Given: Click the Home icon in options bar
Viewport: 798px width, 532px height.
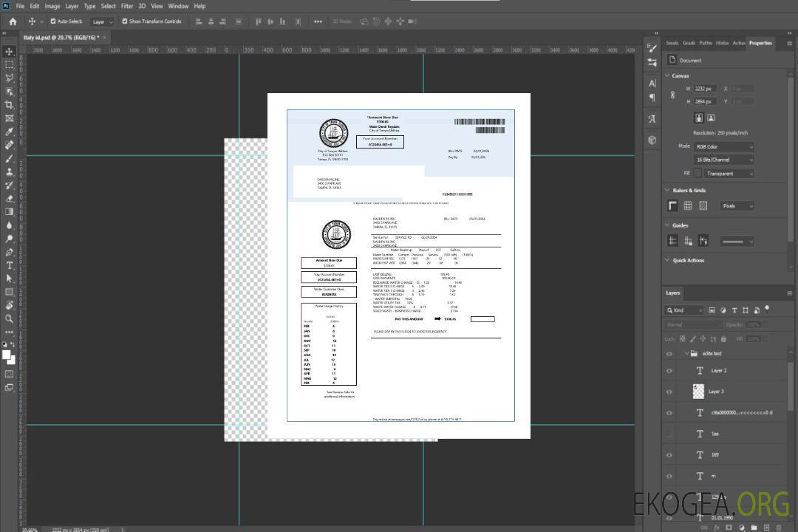Looking at the screenshot, I should coord(13,21).
